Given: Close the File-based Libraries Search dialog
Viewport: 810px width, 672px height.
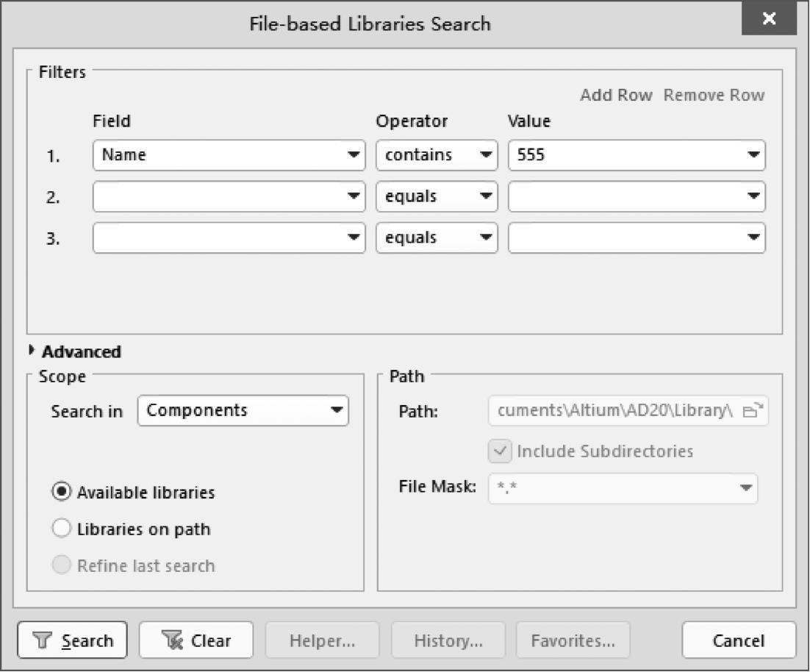Looking at the screenshot, I should (x=769, y=19).
